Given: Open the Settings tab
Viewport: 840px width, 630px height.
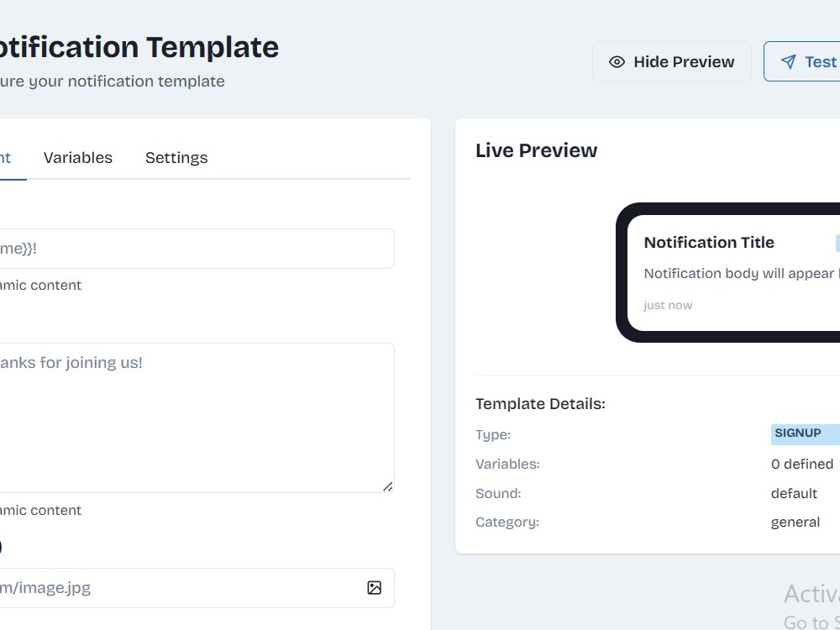Looking at the screenshot, I should pos(176,158).
